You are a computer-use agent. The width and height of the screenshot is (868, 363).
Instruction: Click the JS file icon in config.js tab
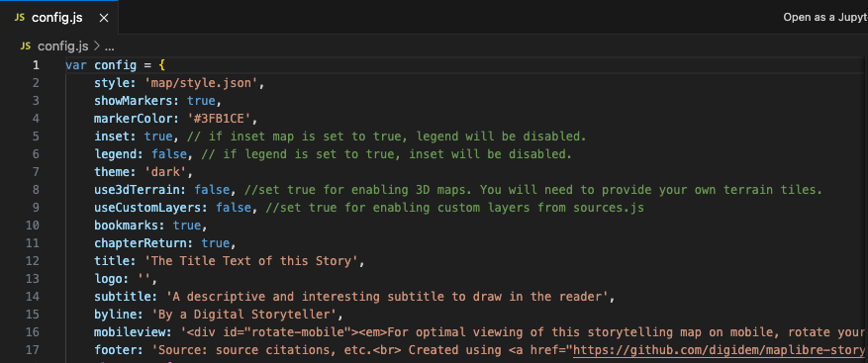20,17
